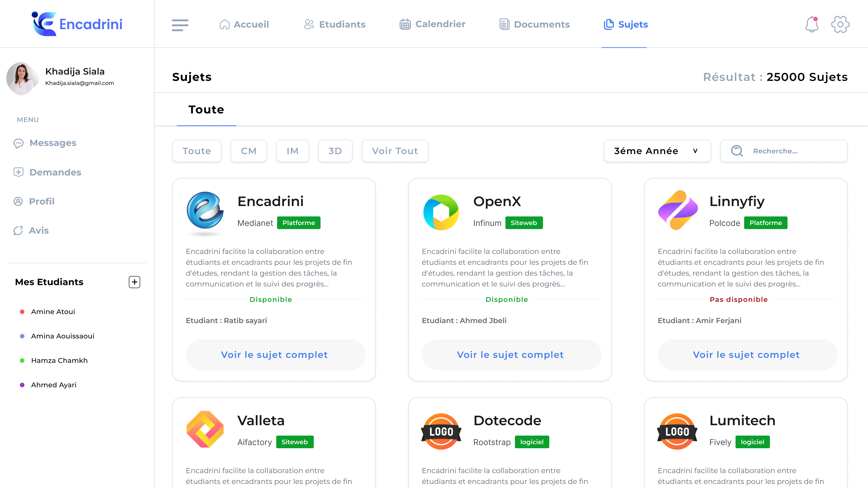The height and width of the screenshot is (488, 868).
Task: Open Avis in the sidebar menu
Action: [31, 230]
